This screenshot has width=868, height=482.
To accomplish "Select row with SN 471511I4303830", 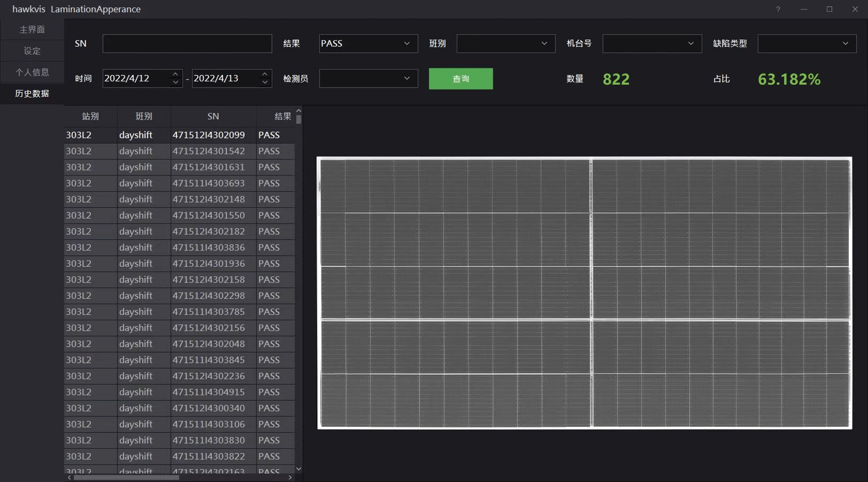I will pos(179,440).
